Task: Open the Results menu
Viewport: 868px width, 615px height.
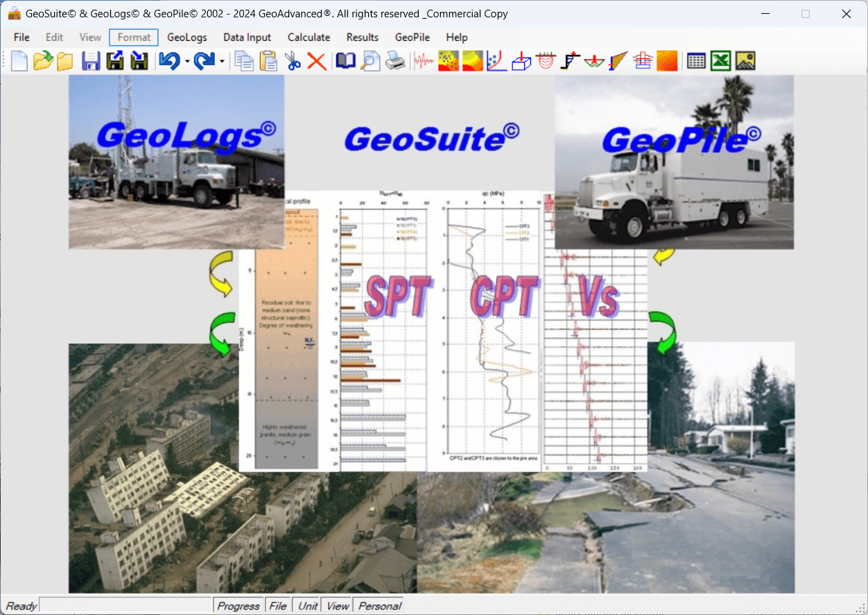Action: point(363,37)
